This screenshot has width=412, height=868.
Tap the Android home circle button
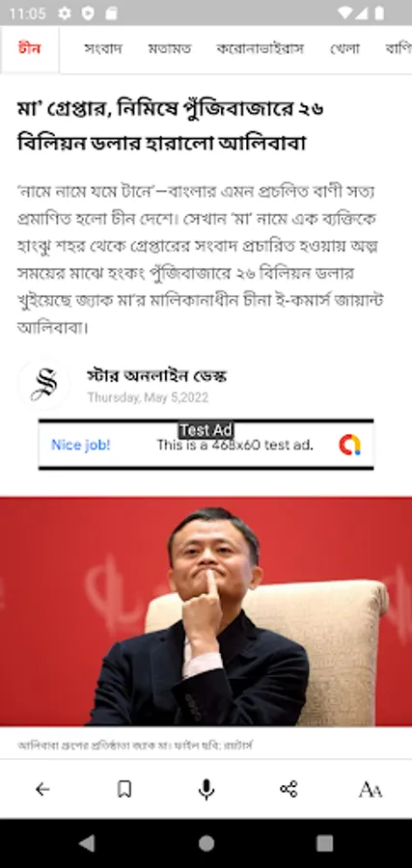[206, 843]
